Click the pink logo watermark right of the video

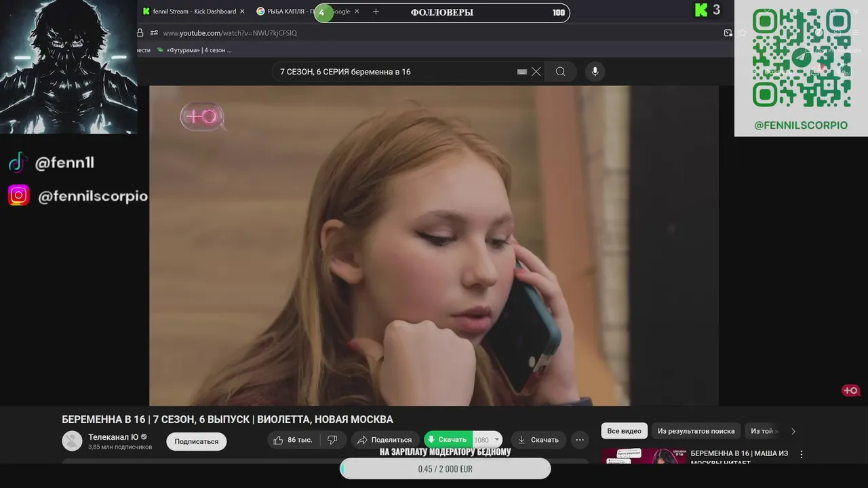850,390
